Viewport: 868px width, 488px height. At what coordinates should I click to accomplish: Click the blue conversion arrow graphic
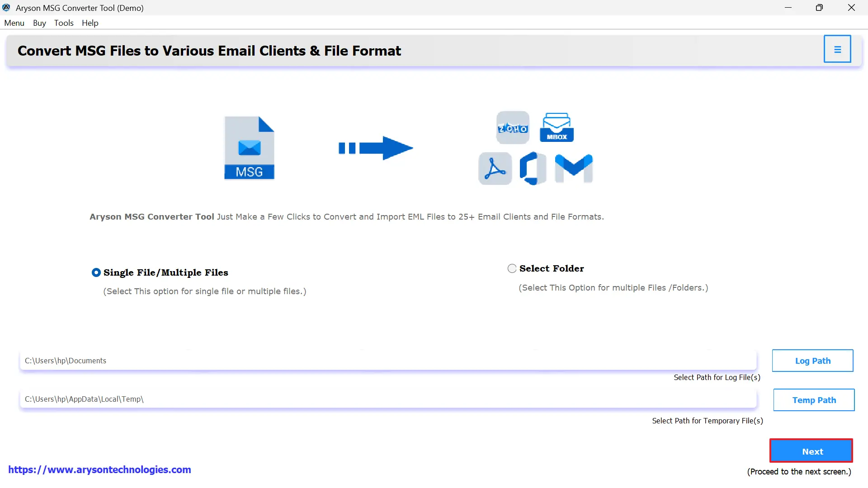point(376,147)
